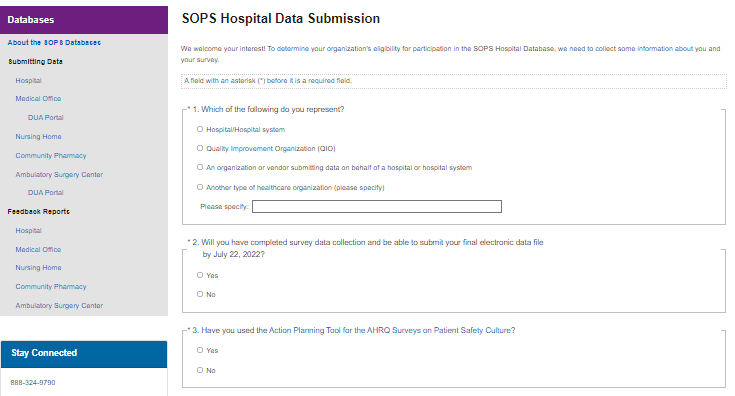Select No for Action Planning Tool question
The width and height of the screenshot is (735, 396).
(200, 370)
